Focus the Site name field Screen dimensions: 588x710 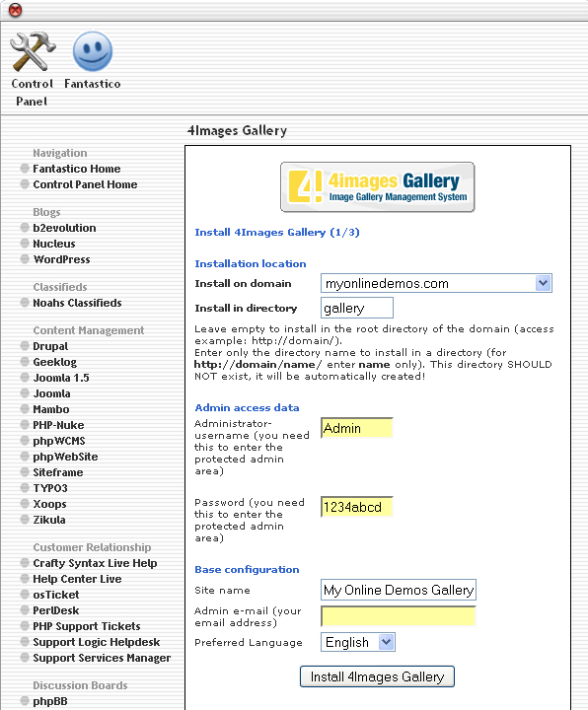399,590
